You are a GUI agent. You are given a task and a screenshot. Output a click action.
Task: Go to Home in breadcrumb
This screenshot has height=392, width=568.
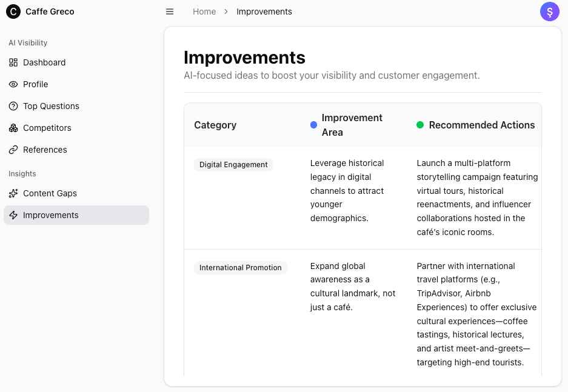(x=204, y=12)
